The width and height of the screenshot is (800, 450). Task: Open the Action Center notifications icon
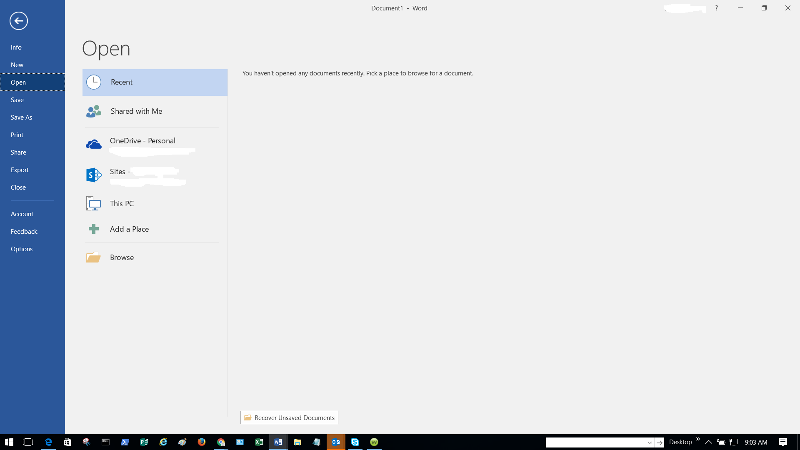click(783, 442)
